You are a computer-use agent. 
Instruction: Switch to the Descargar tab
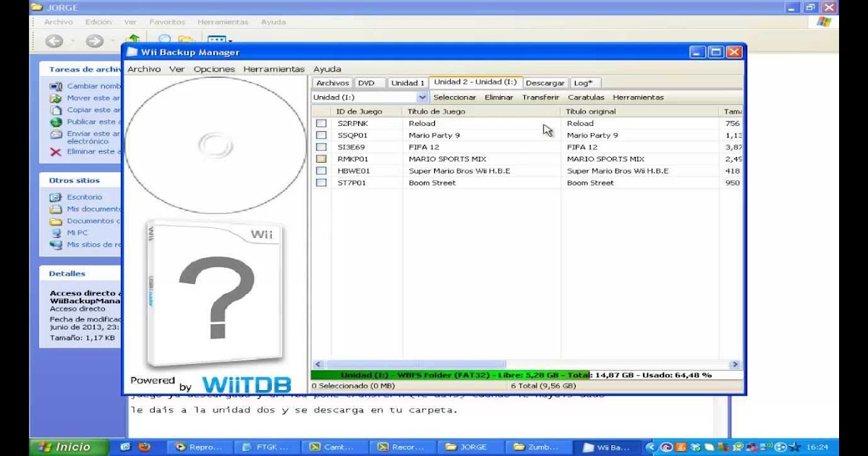(545, 83)
